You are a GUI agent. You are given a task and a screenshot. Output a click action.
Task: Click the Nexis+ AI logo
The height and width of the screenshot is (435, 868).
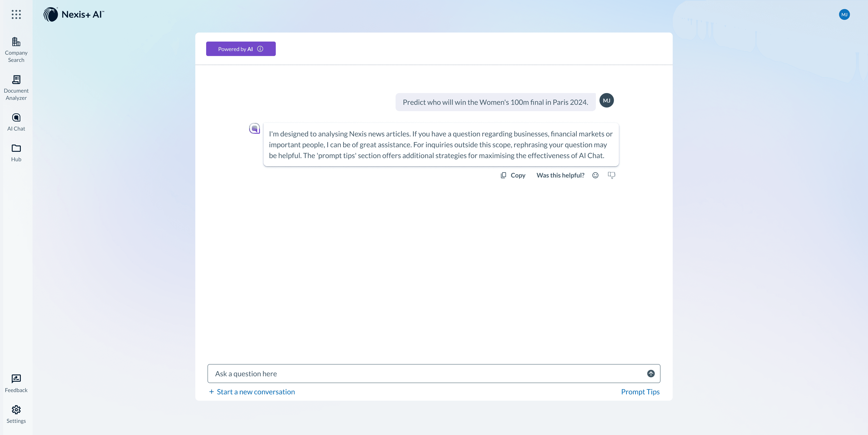[x=74, y=14]
